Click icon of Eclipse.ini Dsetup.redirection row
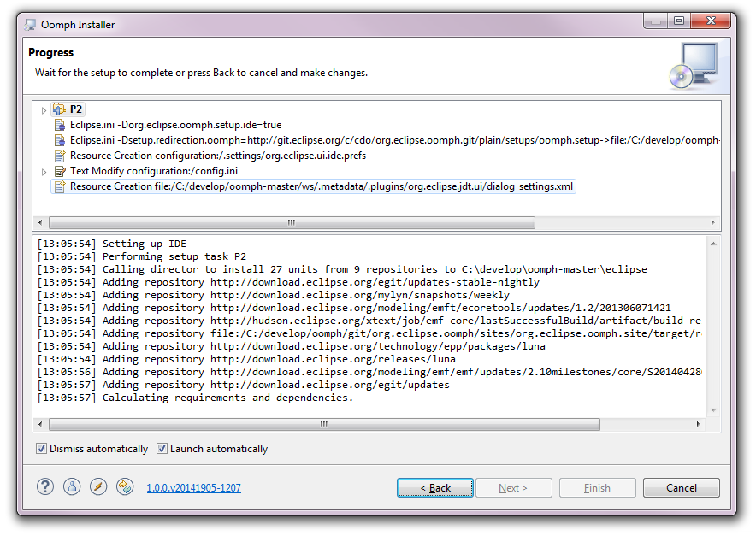Image resolution: width=756 pixels, height=536 pixels. coord(60,140)
